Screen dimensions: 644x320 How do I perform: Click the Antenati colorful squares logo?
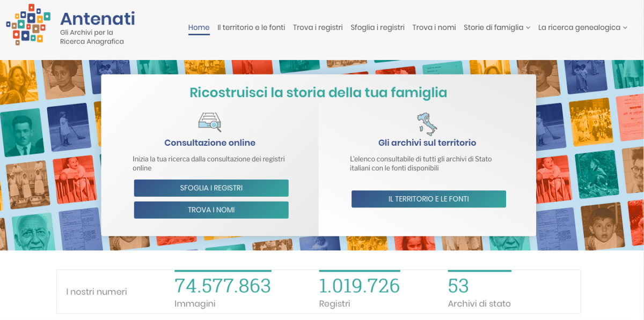point(28,25)
